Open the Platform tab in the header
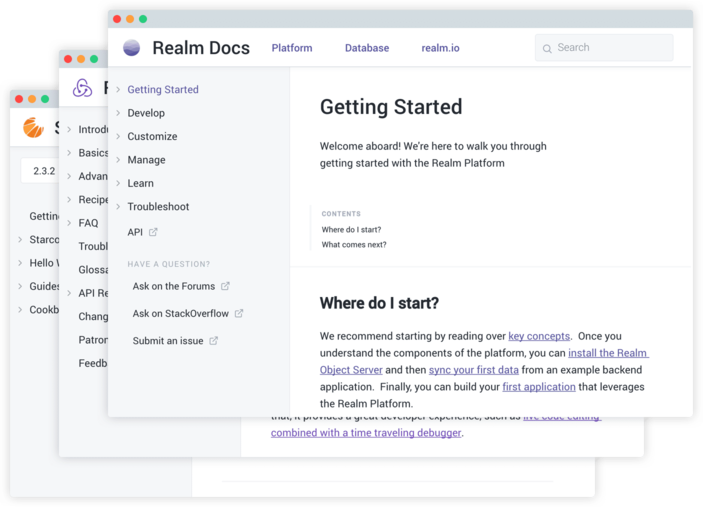This screenshot has height=507, width=703. pyautogui.click(x=292, y=48)
